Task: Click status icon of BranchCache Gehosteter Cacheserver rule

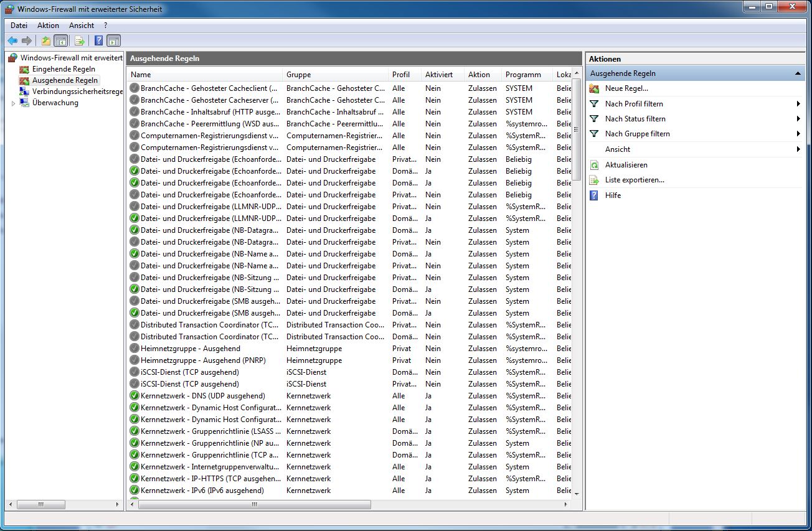Action: click(135, 100)
